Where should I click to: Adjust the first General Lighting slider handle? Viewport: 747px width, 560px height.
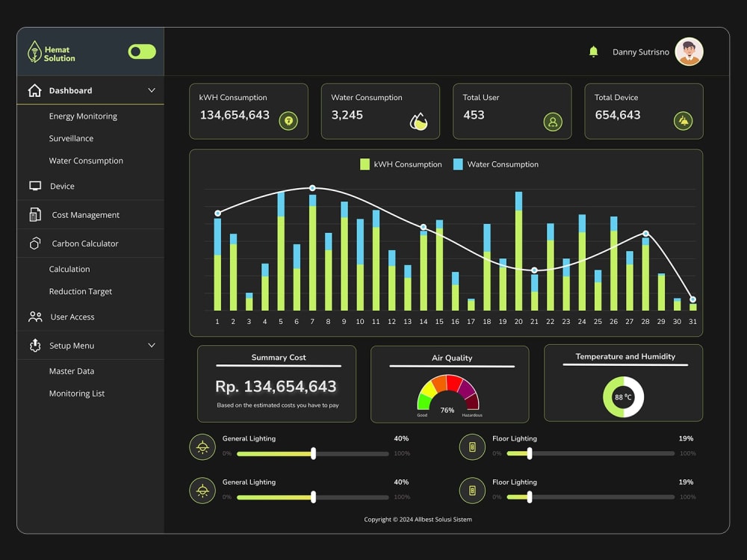313,453
